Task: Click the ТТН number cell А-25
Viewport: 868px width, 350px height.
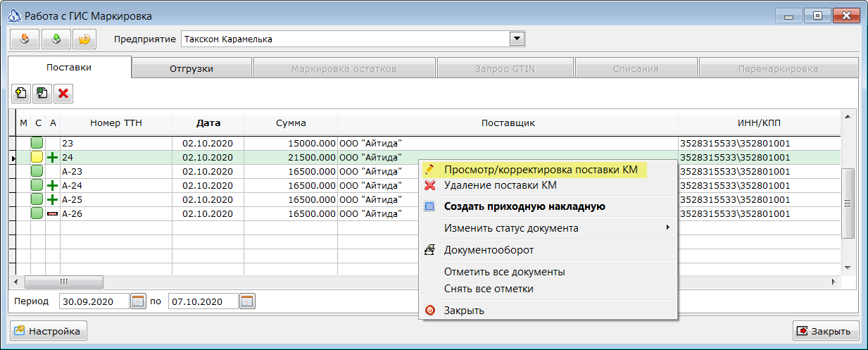Action: [x=116, y=199]
